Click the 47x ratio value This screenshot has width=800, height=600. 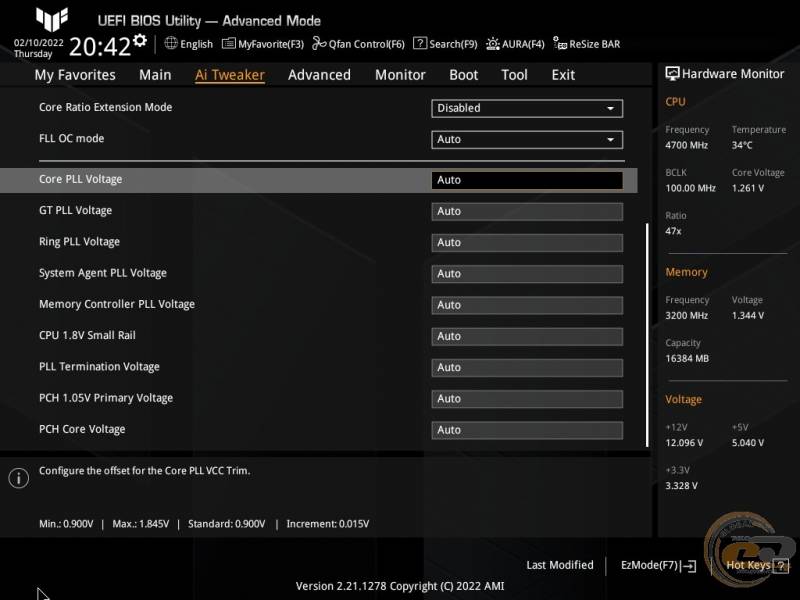673,231
